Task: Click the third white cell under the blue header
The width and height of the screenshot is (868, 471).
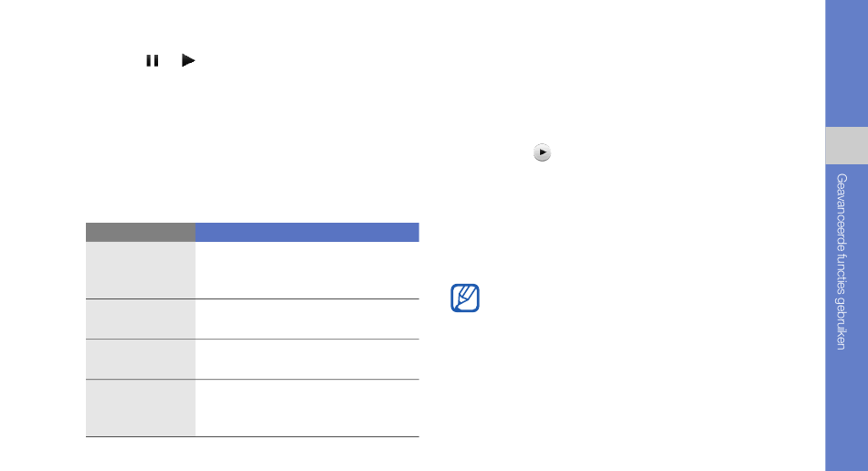Action: tap(307, 360)
